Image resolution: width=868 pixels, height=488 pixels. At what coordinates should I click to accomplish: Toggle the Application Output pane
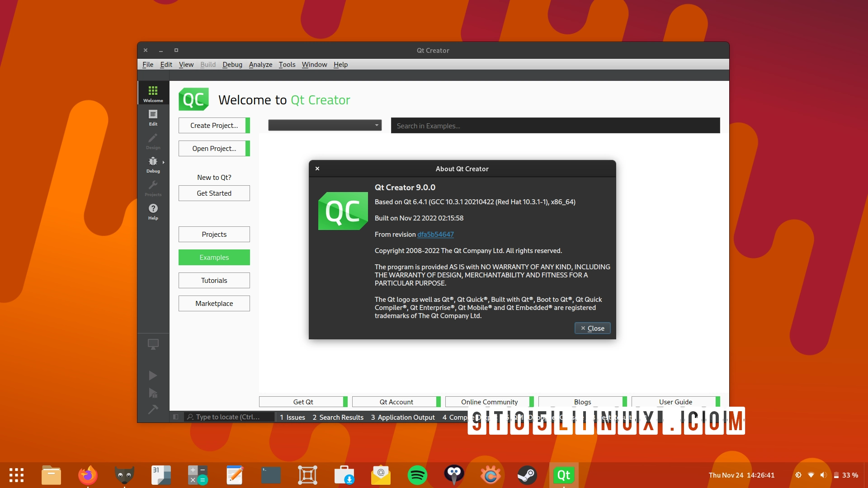click(x=402, y=417)
